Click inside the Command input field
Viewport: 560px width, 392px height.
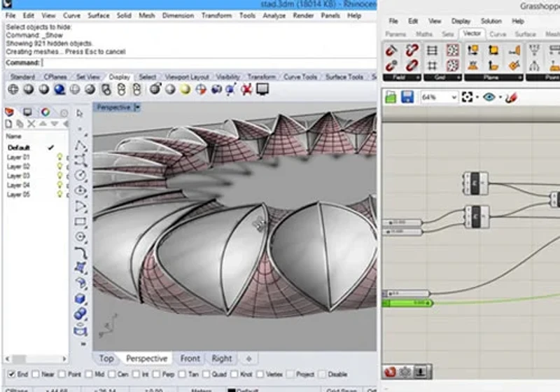(x=209, y=63)
